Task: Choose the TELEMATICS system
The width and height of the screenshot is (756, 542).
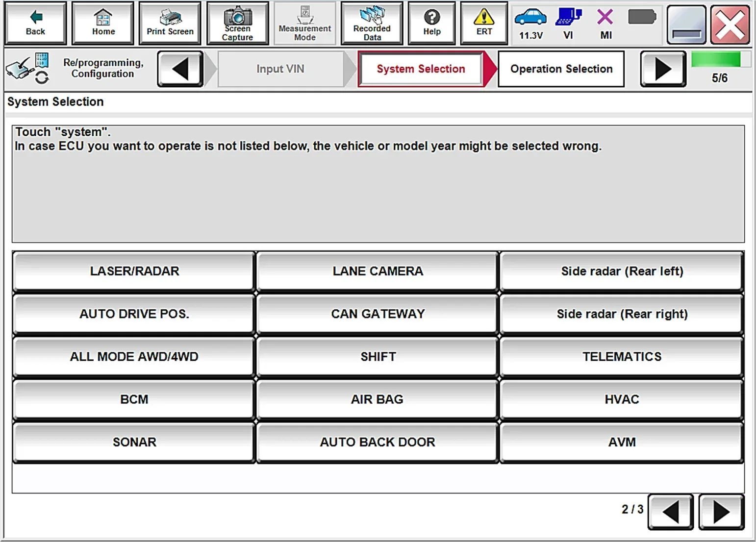Action: (x=622, y=356)
